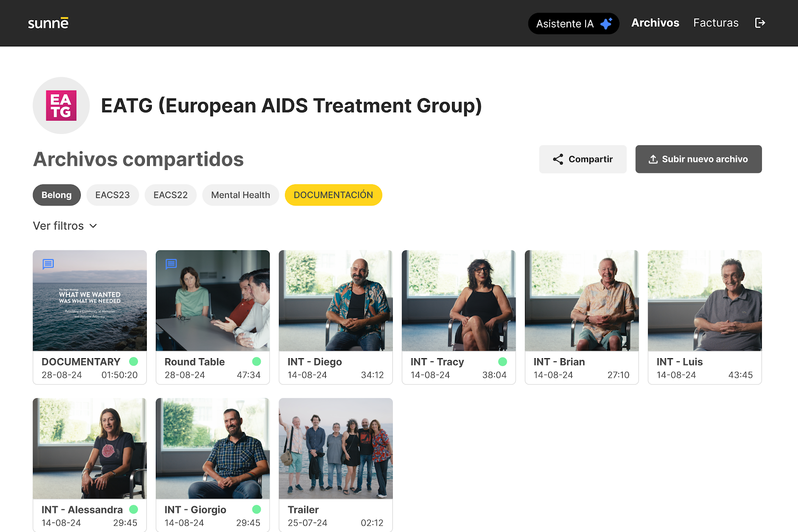Open the INT - Brian thumbnail
Image resolution: width=798 pixels, height=532 pixels.
pyautogui.click(x=582, y=300)
